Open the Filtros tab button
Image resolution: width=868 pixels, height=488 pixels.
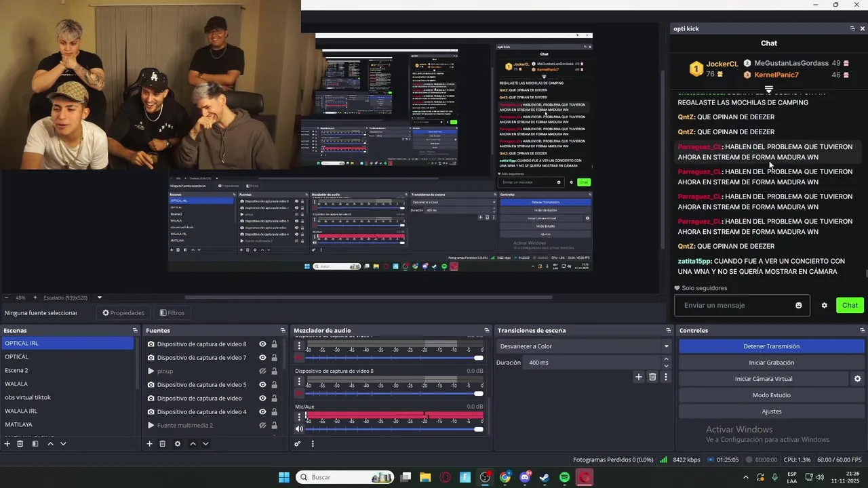tap(172, 312)
